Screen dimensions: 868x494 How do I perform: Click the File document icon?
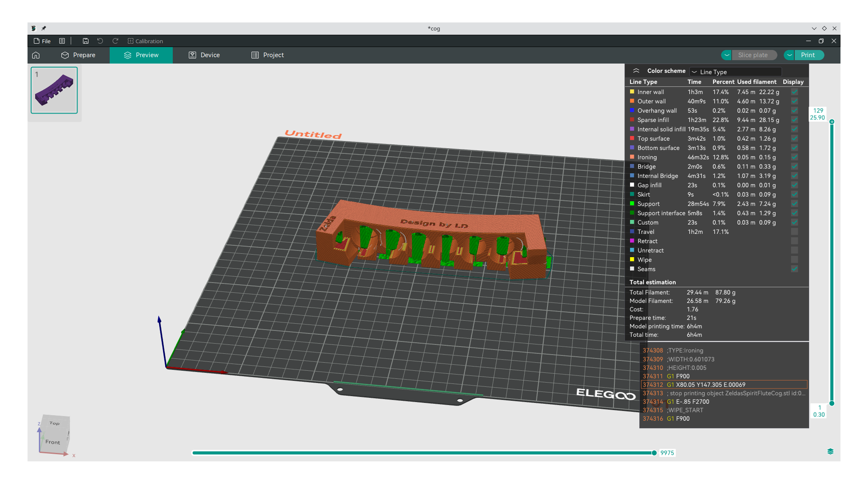pyautogui.click(x=37, y=41)
